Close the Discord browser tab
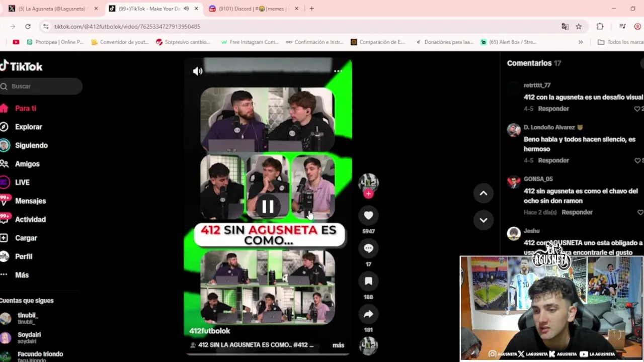 296,9
